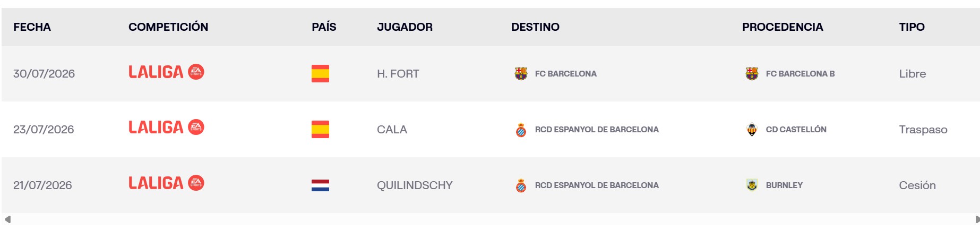Screen dimensions: 980x229
Task: Open player H. FORT
Action: (398, 74)
